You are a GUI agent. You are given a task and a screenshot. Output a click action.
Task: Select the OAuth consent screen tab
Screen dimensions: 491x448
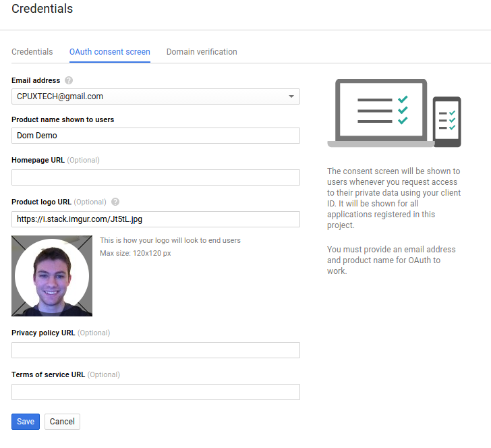pyautogui.click(x=109, y=52)
